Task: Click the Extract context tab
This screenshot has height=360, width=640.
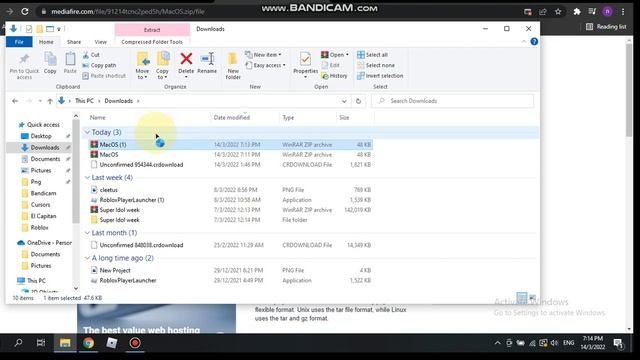Action: (152, 30)
